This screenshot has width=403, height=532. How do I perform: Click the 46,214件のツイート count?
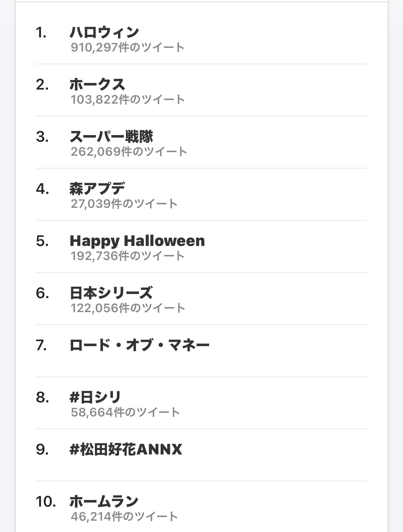[x=124, y=517]
